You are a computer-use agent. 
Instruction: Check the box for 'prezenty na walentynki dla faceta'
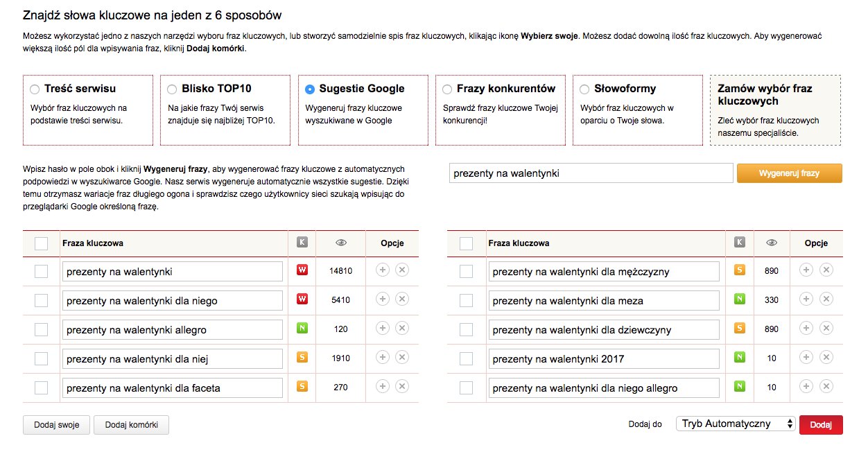click(42, 388)
